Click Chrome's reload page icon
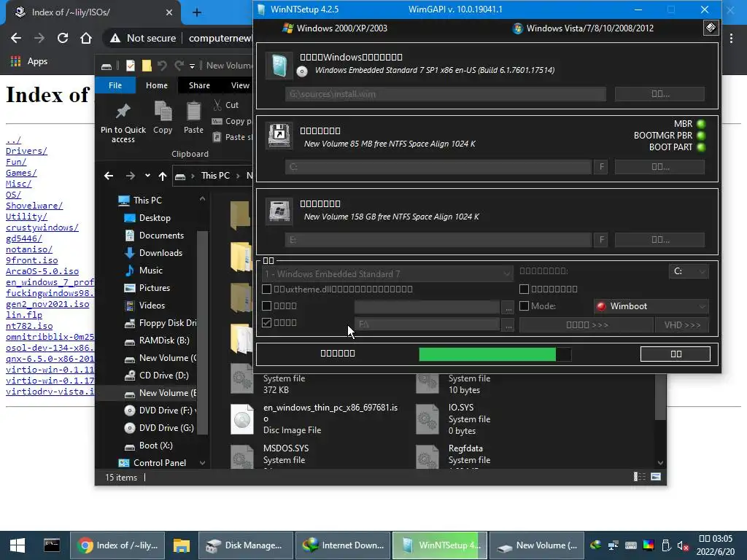 (63, 38)
